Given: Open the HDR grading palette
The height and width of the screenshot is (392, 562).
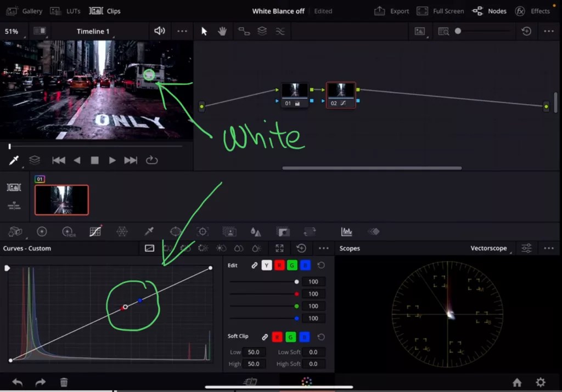Looking at the screenshot, I should click(67, 231).
